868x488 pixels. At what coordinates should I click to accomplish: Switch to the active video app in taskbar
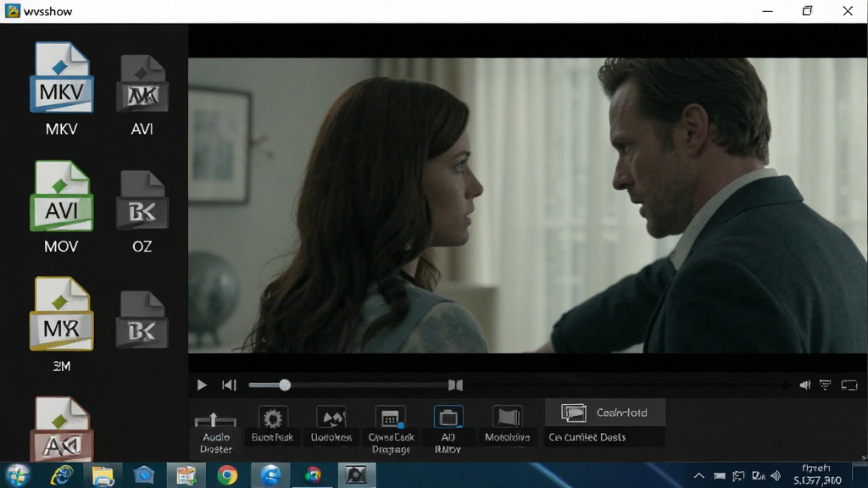[x=356, y=475]
